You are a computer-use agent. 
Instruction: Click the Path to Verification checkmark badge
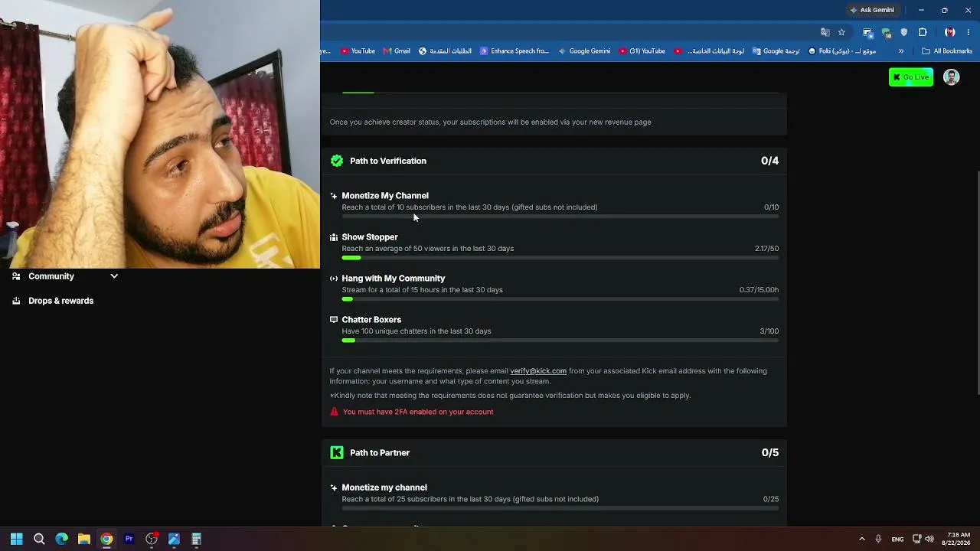tap(337, 161)
